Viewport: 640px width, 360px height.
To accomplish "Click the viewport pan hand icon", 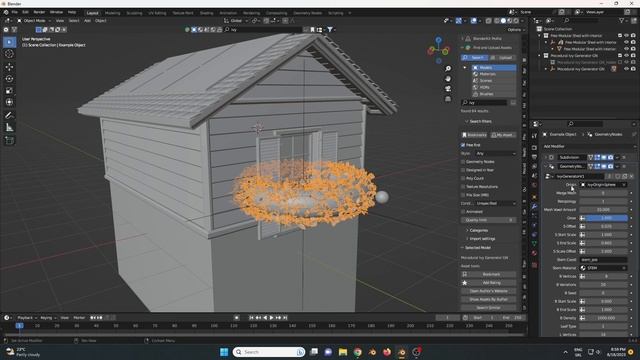I will pos(448,78).
